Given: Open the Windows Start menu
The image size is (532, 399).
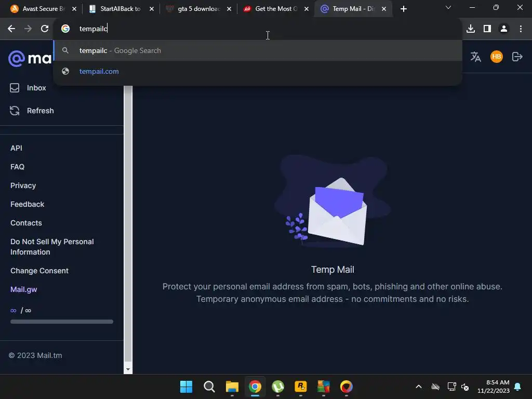Looking at the screenshot, I should click(x=186, y=387).
